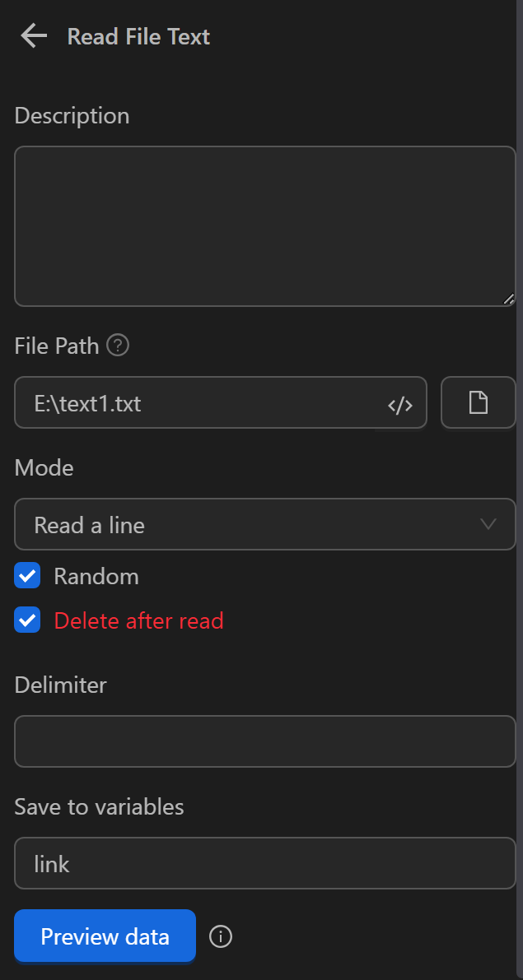This screenshot has width=523, height=980.
Task: Disable the Delete after read checkbox
Action: point(27,620)
